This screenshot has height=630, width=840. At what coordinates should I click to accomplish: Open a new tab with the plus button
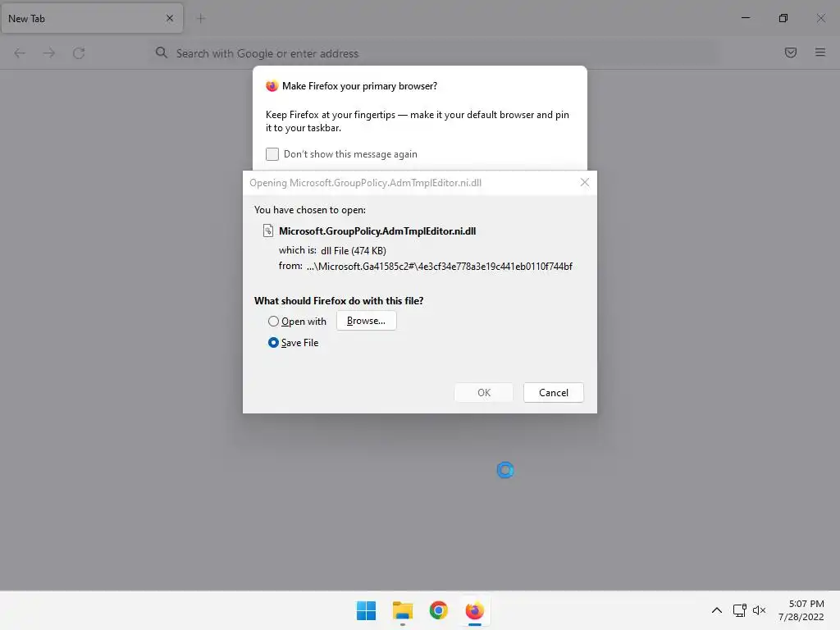201,18
